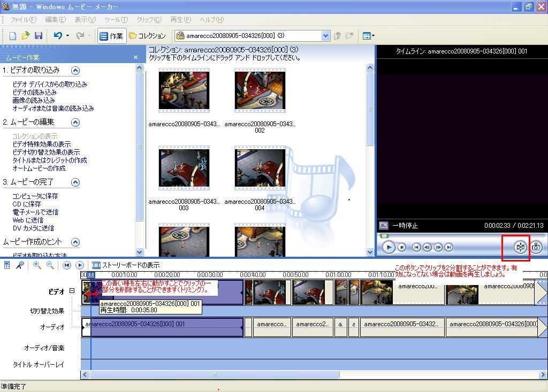Viewport: 548px width, 392px height.
Task: Select clip thumbnail labeled 003
Action: (184, 168)
